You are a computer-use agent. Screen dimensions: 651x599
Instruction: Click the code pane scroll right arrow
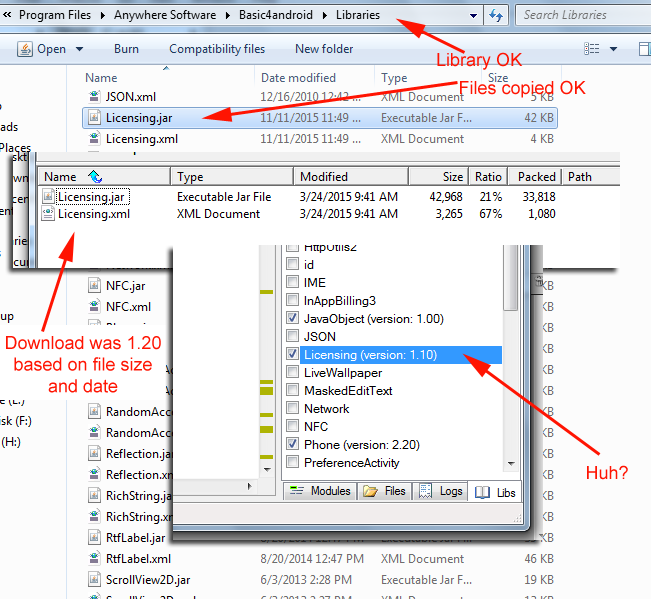coord(250,486)
